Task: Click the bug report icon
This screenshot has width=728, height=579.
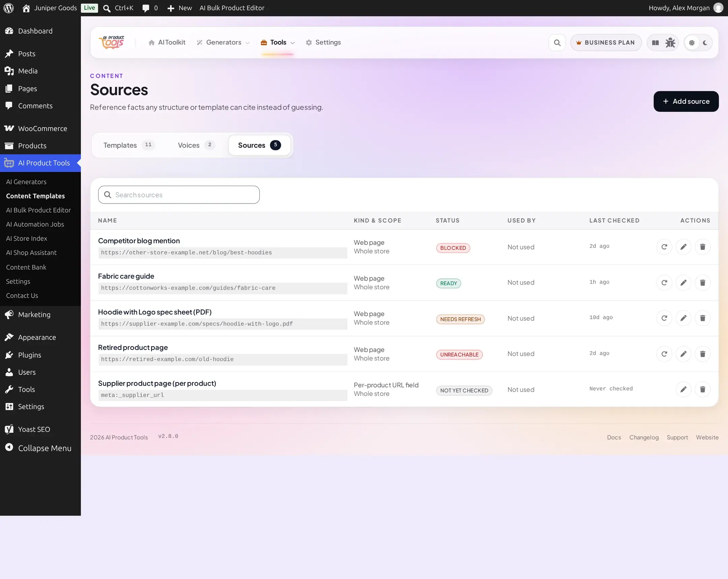Action: pos(670,42)
